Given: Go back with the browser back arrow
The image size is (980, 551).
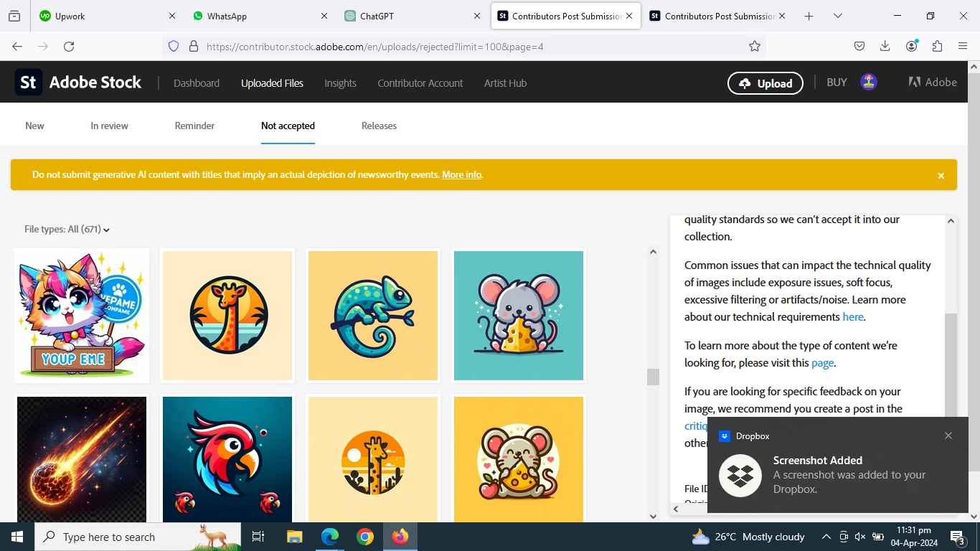Looking at the screenshot, I should (x=17, y=46).
